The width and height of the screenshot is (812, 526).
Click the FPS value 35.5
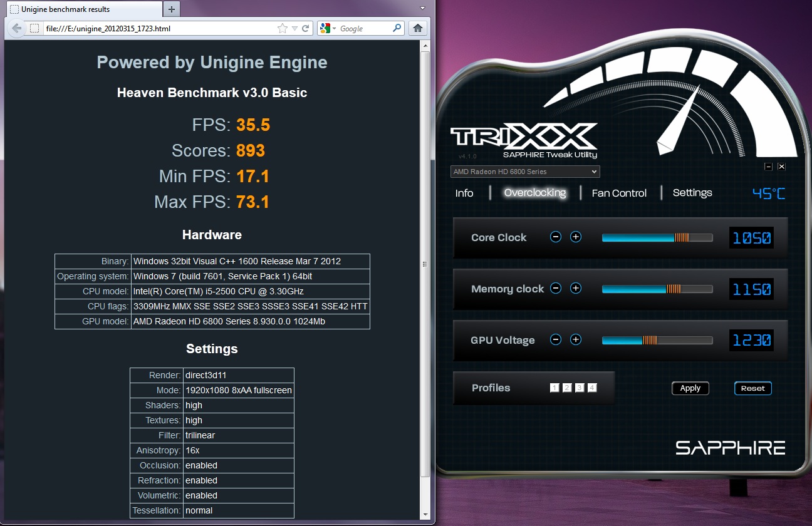pyautogui.click(x=253, y=125)
